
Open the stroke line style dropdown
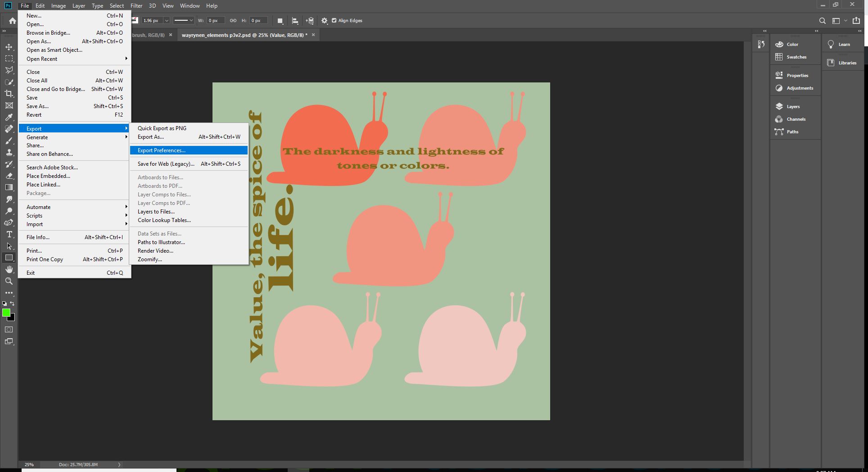[184, 21]
